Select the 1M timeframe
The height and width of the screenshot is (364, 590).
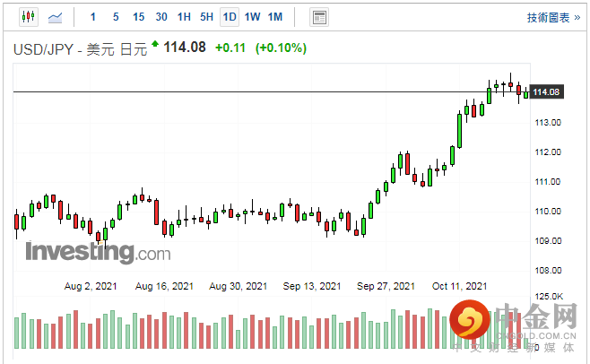(275, 17)
